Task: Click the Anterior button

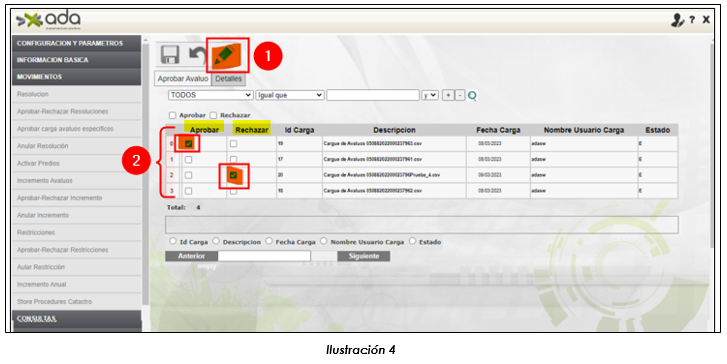Action: tap(191, 256)
